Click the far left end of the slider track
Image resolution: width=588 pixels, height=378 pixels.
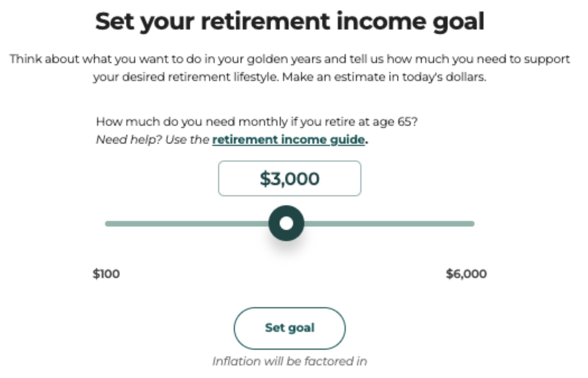(108, 224)
